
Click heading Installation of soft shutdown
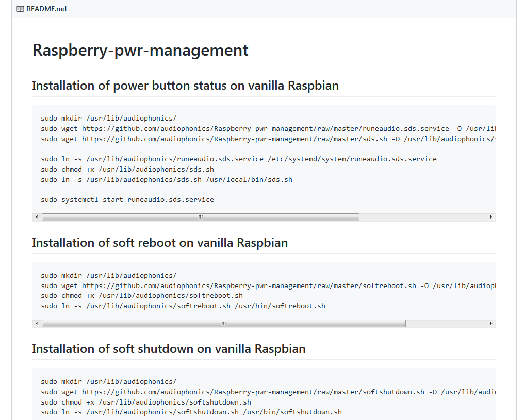(169, 349)
